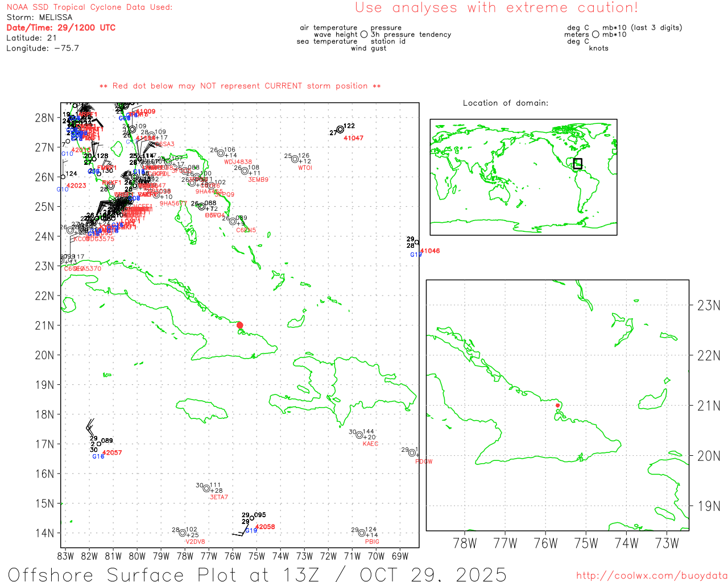Click the station circle above 3EMB9
Viewport: 728px width, 582px height.
point(245,171)
